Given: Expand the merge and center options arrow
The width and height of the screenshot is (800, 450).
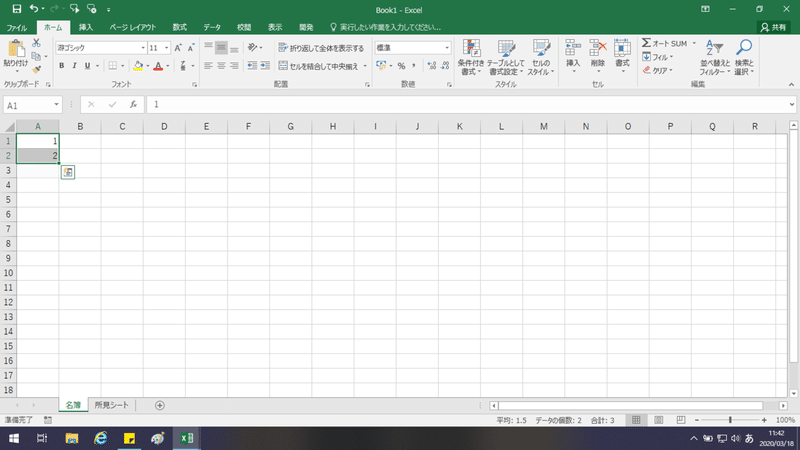Looking at the screenshot, I should coord(365,66).
